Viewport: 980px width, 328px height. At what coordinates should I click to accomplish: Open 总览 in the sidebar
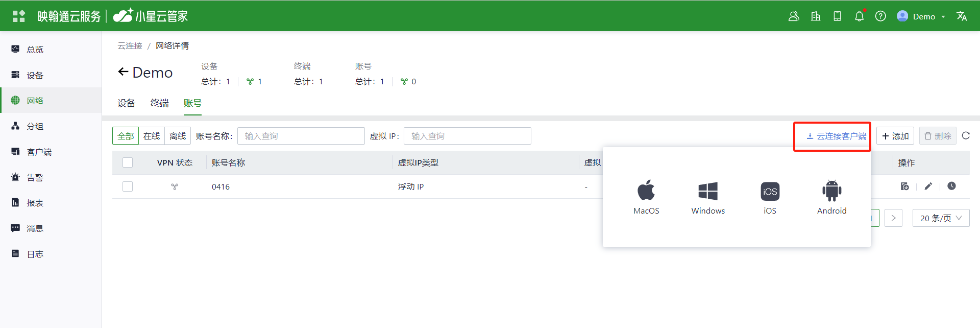51,50
